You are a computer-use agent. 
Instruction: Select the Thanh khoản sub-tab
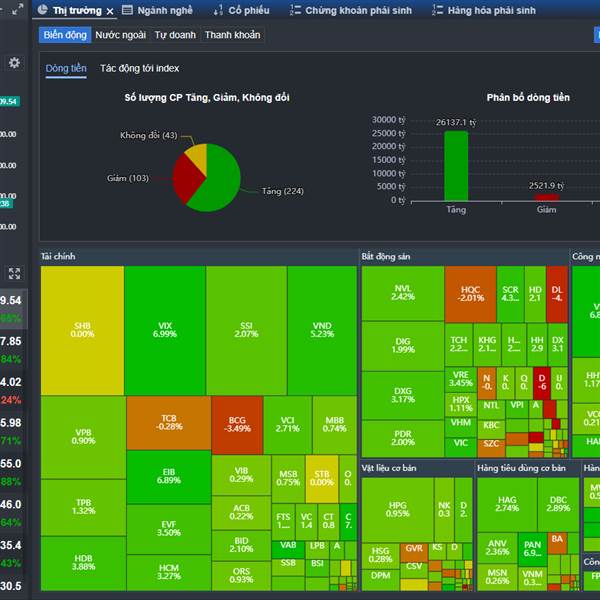(x=232, y=35)
